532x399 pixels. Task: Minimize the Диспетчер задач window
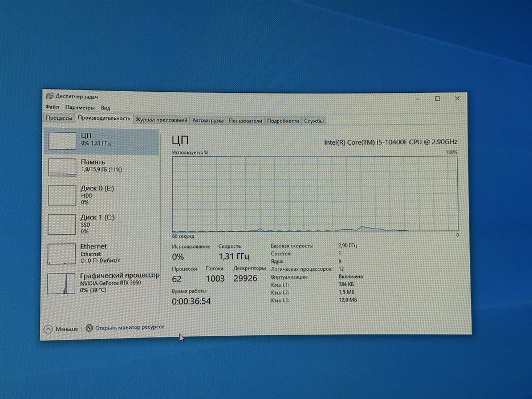click(x=418, y=99)
